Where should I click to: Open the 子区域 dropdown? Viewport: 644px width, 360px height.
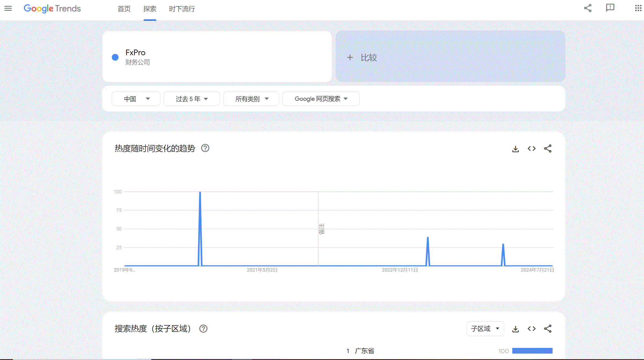(x=485, y=329)
